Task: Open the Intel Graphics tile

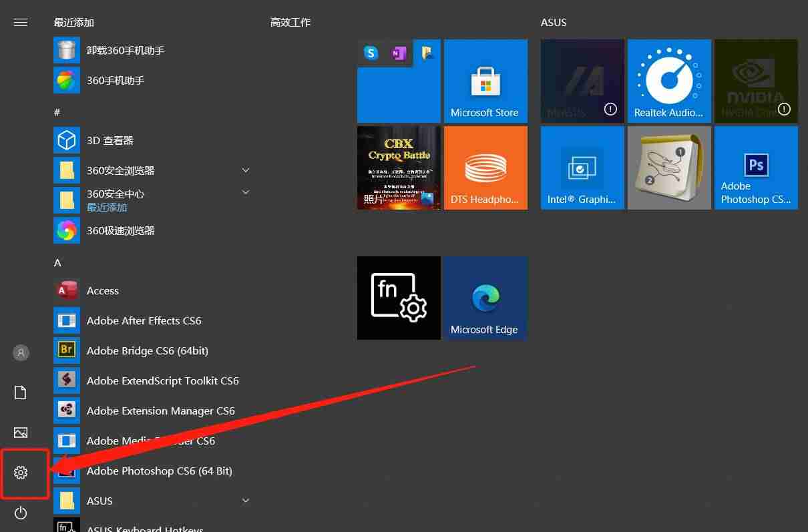Action: [582, 168]
